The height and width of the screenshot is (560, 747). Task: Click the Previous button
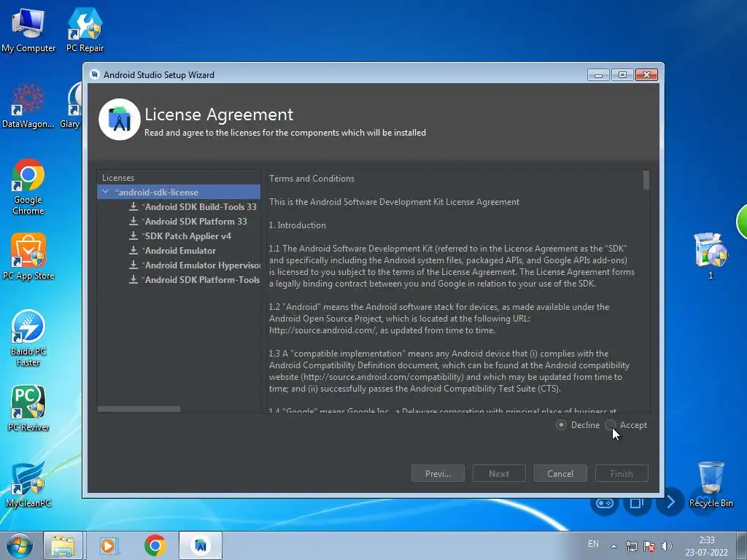tap(438, 473)
